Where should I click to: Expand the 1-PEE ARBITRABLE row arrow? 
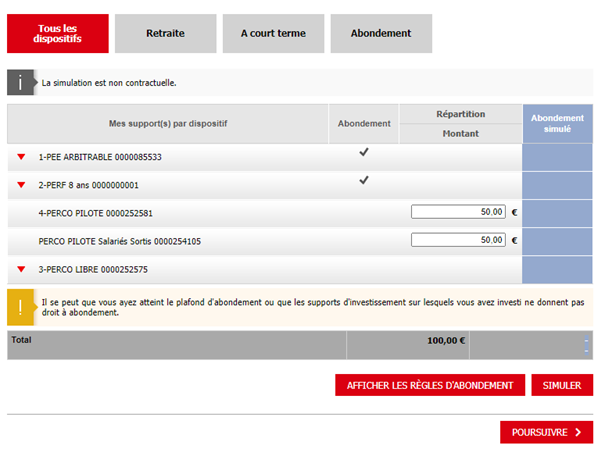(x=21, y=158)
